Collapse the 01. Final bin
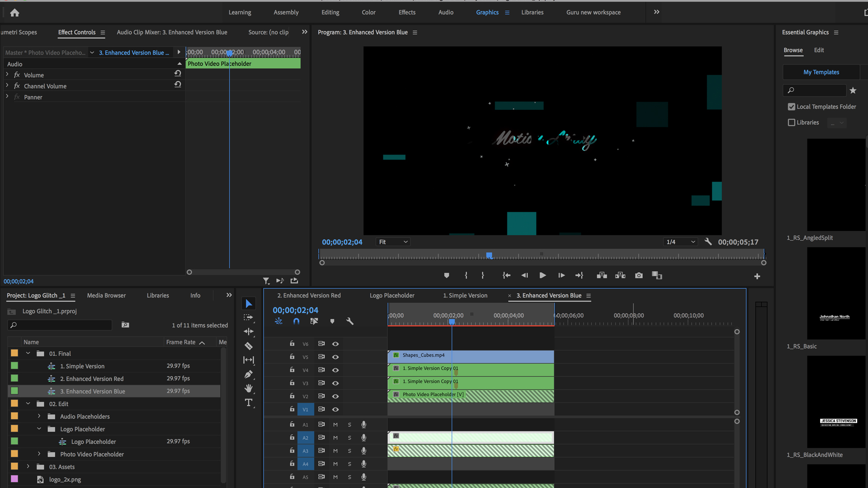Viewport: 868px width, 488px height. click(x=28, y=353)
